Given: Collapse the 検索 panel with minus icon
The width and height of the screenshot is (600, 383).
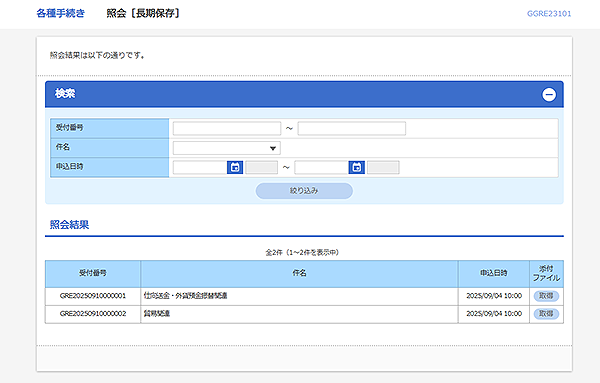Looking at the screenshot, I should [549, 95].
